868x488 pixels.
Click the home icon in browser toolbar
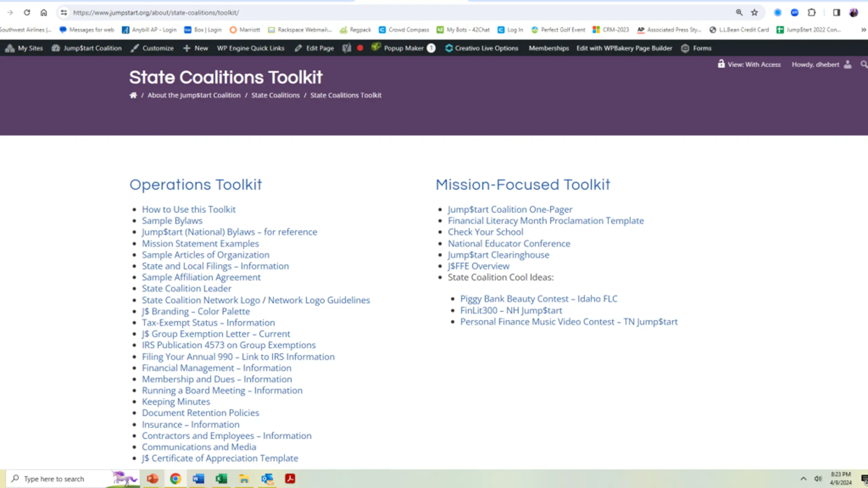pyautogui.click(x=44, y=13)
